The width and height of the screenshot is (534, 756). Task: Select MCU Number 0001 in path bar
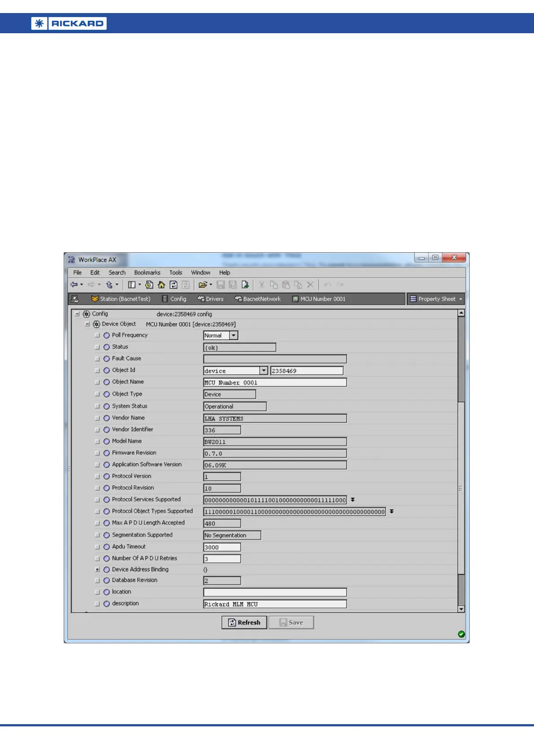(x=319, y=299)
